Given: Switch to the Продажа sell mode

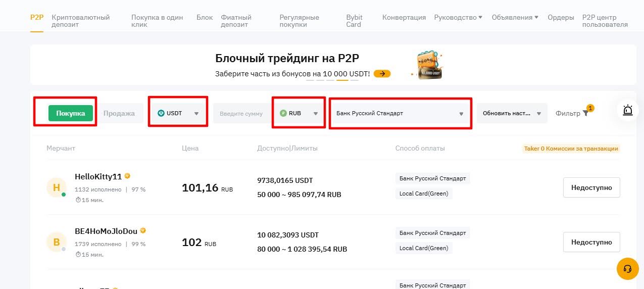Looking at the screenshot, I should 119,113.
